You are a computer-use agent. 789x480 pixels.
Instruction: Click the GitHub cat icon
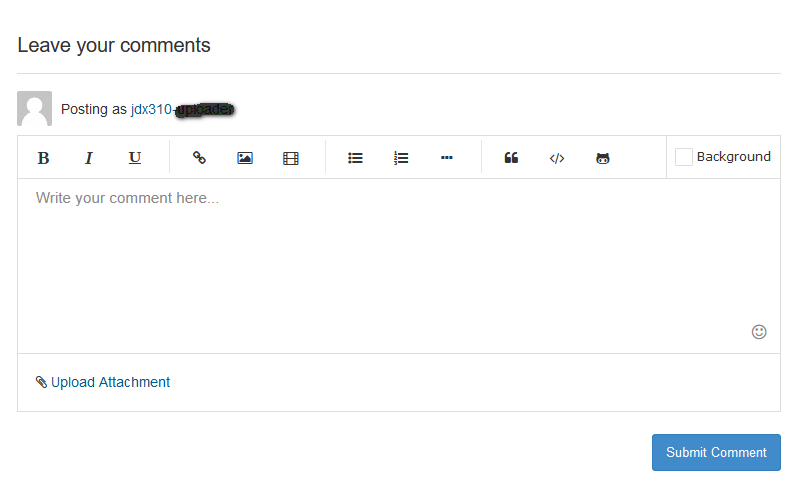click(603, 158)
